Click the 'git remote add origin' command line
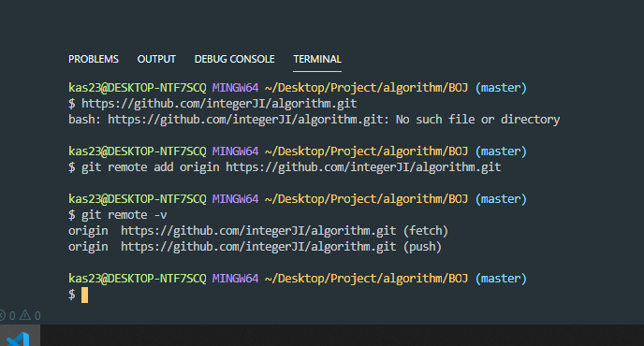The image size is (644, 346). coord(285,167)
